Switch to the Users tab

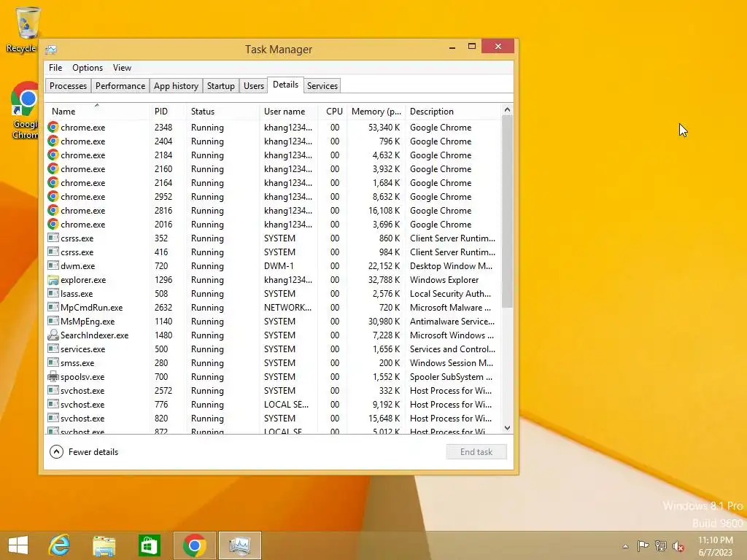(x=253, y=86)
